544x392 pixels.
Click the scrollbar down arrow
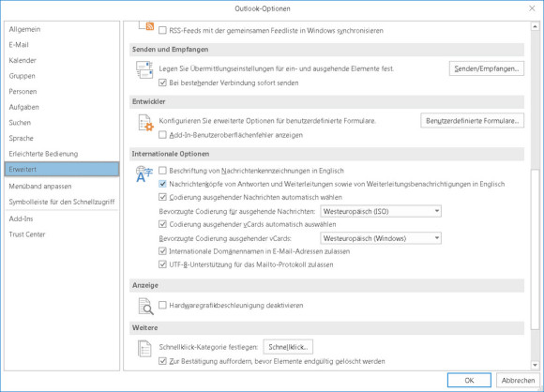click(535, 365)
